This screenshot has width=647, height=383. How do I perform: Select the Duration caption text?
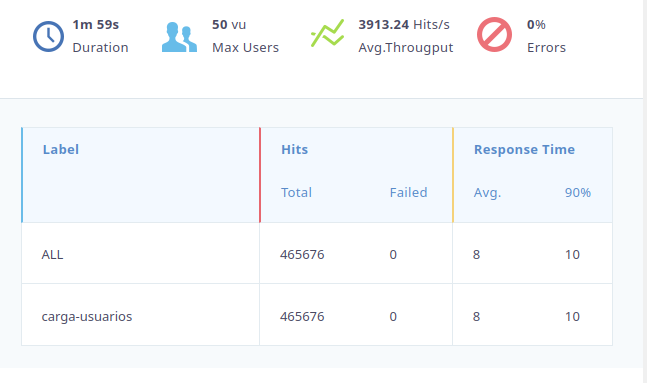pyautogui.click(x=100, y=47)
